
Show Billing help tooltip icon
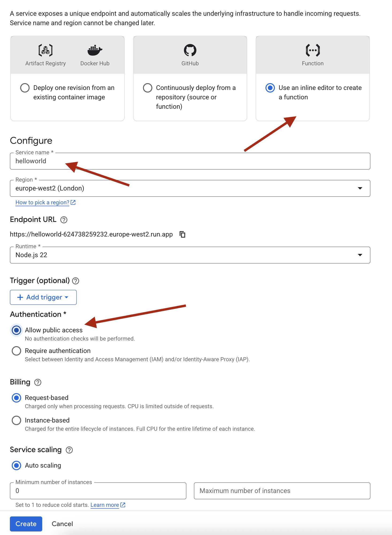(38, 382)
